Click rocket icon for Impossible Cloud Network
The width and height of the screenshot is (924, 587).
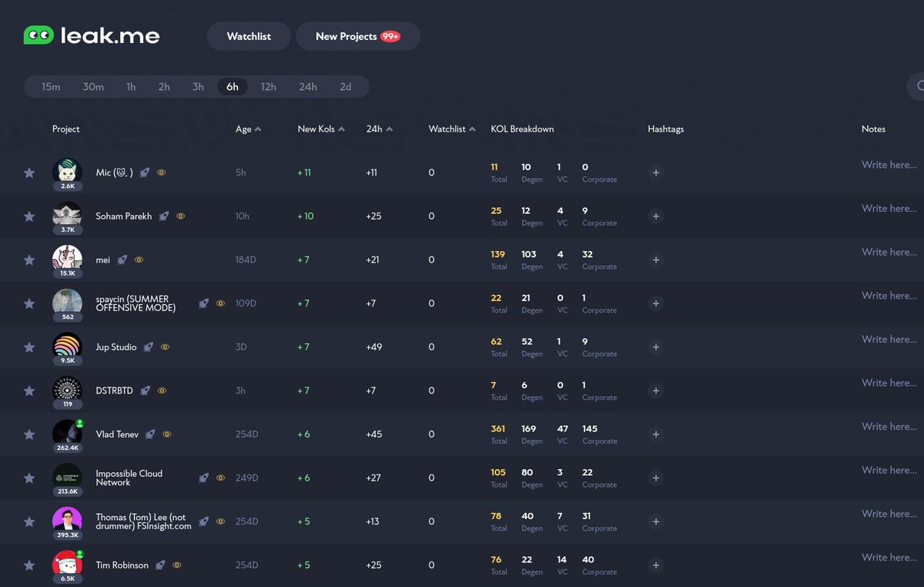point(203,478)
